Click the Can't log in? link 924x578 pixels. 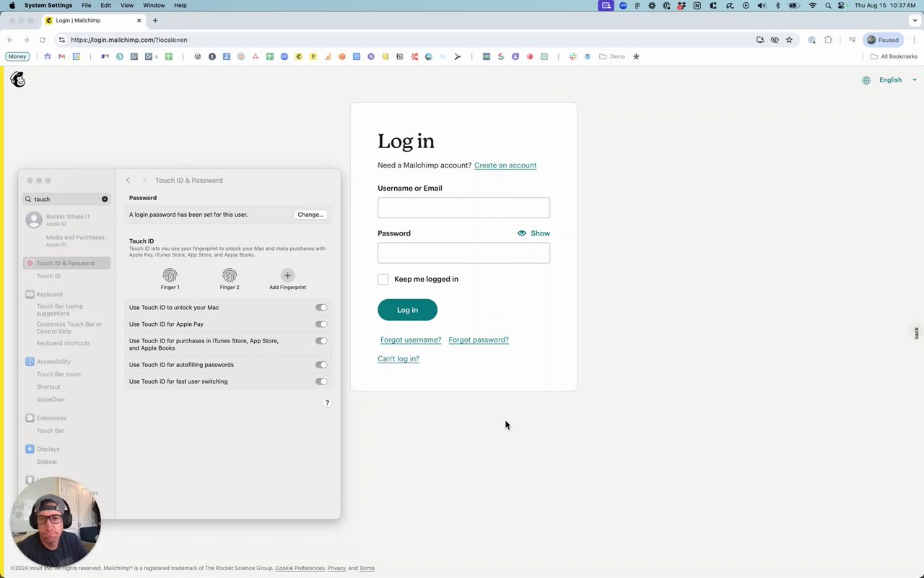tap(398, 358)
